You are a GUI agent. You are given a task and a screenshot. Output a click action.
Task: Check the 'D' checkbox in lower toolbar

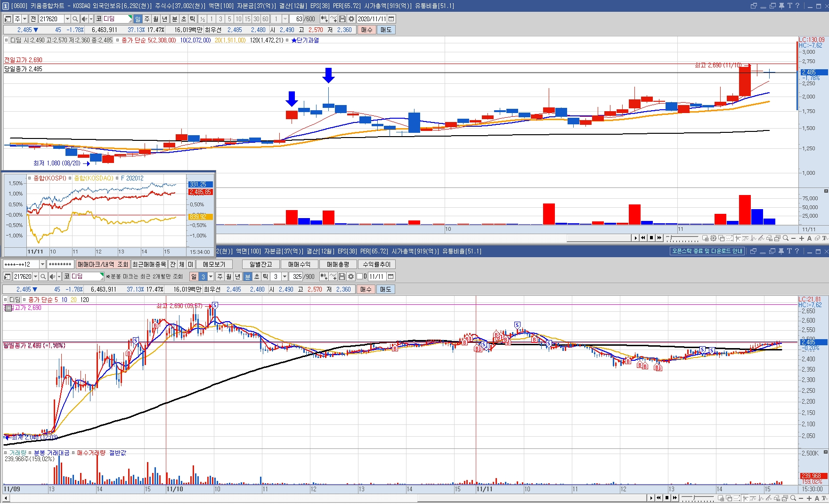click(x=359, y=276)
